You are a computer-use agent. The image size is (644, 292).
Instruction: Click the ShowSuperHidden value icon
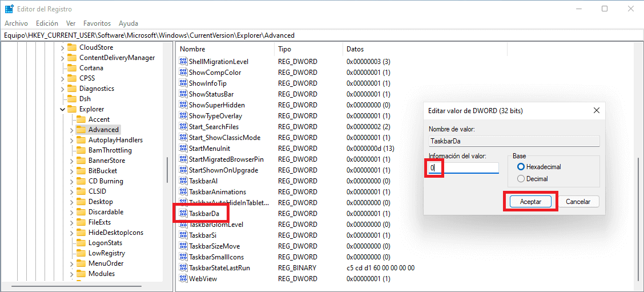pos(183,105)
